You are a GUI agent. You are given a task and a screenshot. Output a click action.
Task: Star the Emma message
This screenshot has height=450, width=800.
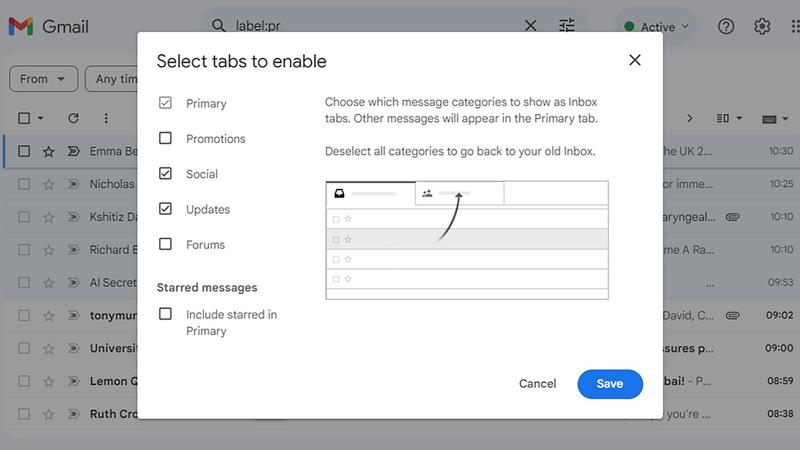pos(48,152)
